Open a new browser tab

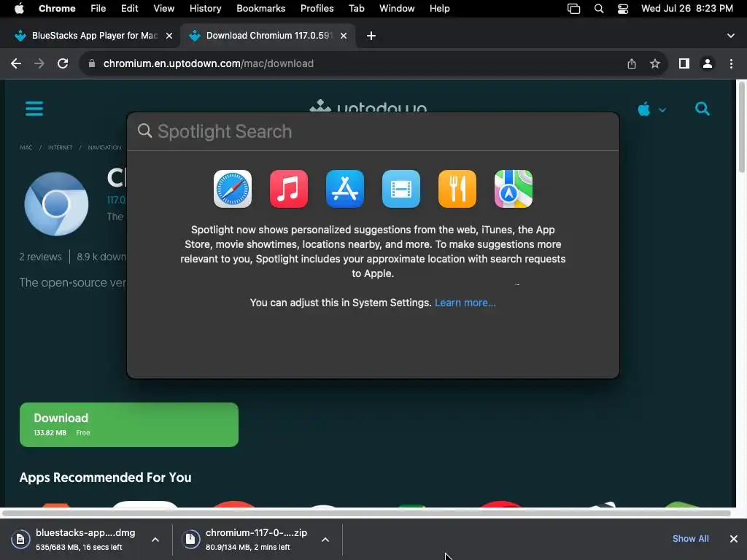(x=371, y=36)
